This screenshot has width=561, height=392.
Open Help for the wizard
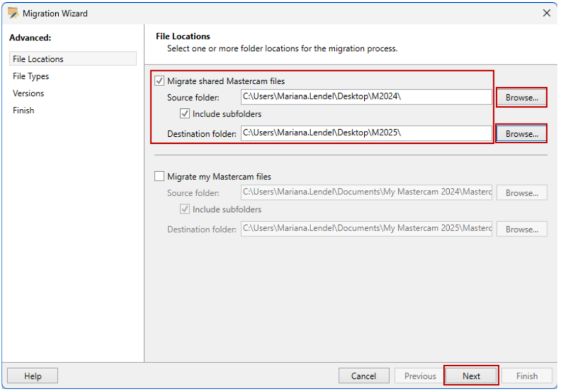(x=32, y=376)
